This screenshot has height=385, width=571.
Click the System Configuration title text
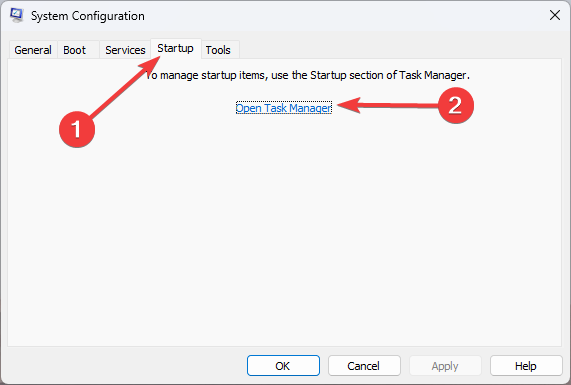pyautogui.click(x=87, y=16)
